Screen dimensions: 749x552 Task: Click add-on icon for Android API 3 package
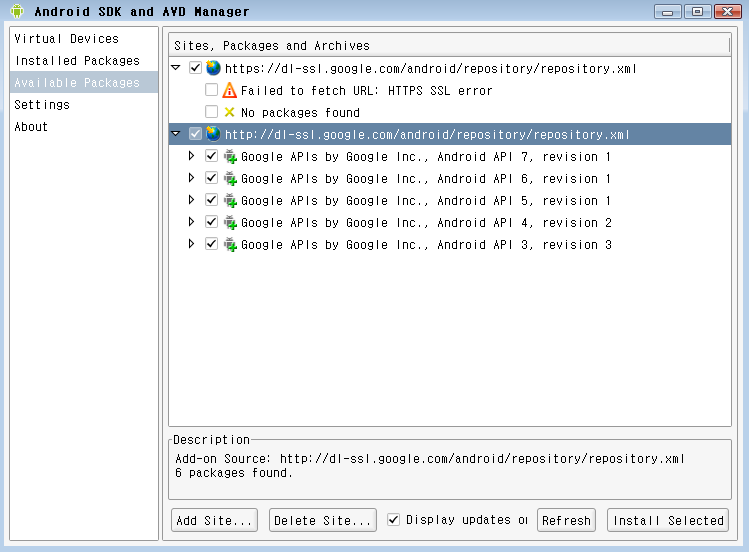pyautogui.click(x=230, y=244)
